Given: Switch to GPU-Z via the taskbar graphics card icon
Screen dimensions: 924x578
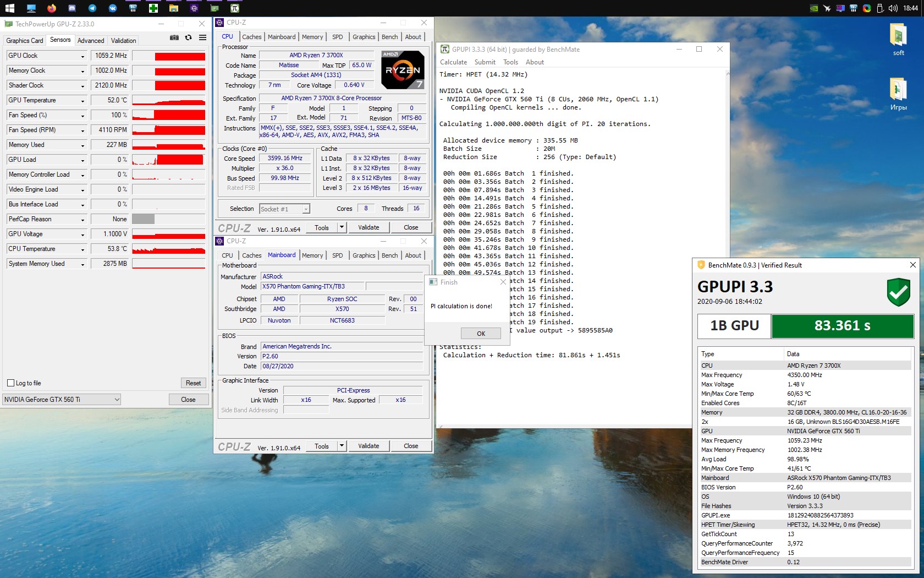Looking at the screenshot, I should pyautogui.click(x=215, y=8).
